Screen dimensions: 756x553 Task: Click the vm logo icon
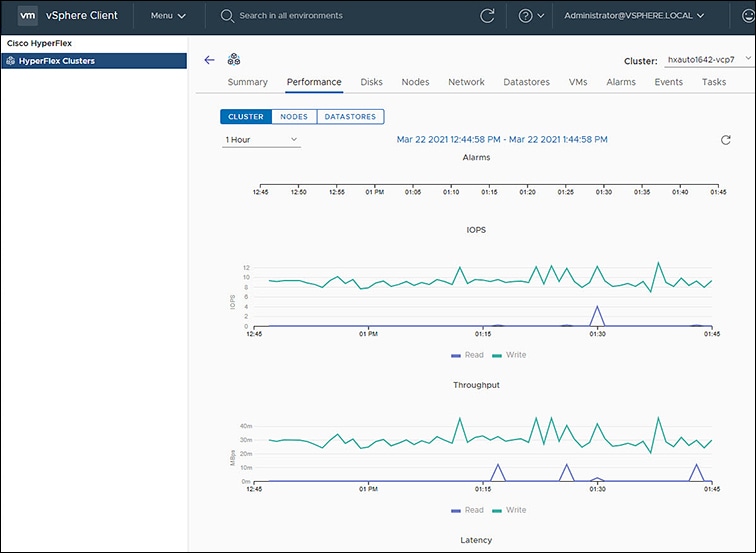click(x=27, y=15)
